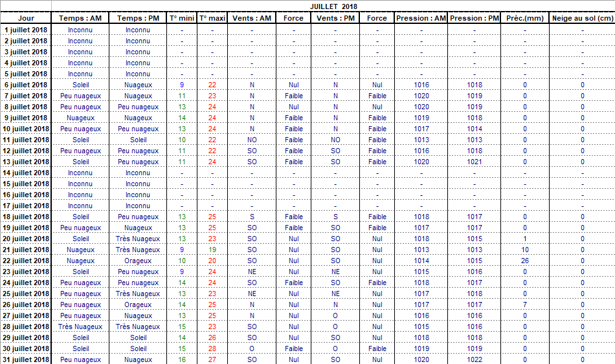Click the 'T° maxi' column header

click(x=212, y=18)
